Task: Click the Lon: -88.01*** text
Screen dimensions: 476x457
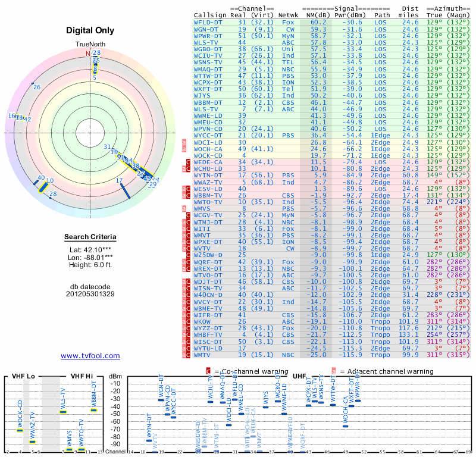Action: (x=90, y=258)
